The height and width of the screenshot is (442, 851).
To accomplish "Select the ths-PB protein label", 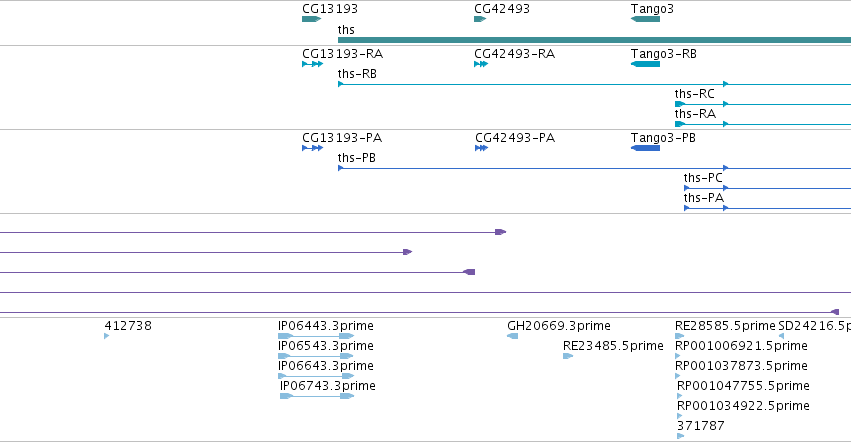I will tap(357, 158).
